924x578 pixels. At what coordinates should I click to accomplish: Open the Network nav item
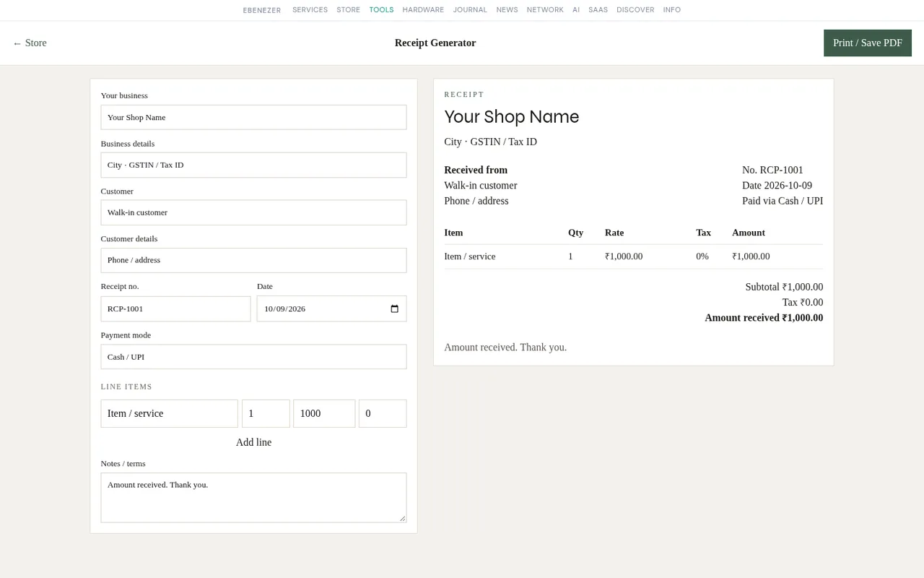(x=545, y=10)
